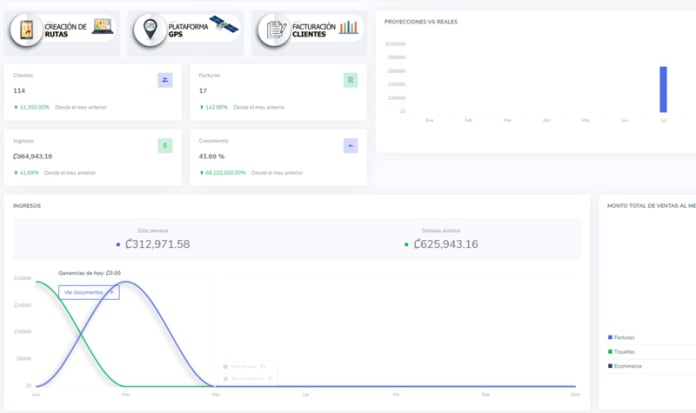The height and width of the screenshot is (413, 696).
Task: Click the GPS map pin icon
Action: coord(151,32)
